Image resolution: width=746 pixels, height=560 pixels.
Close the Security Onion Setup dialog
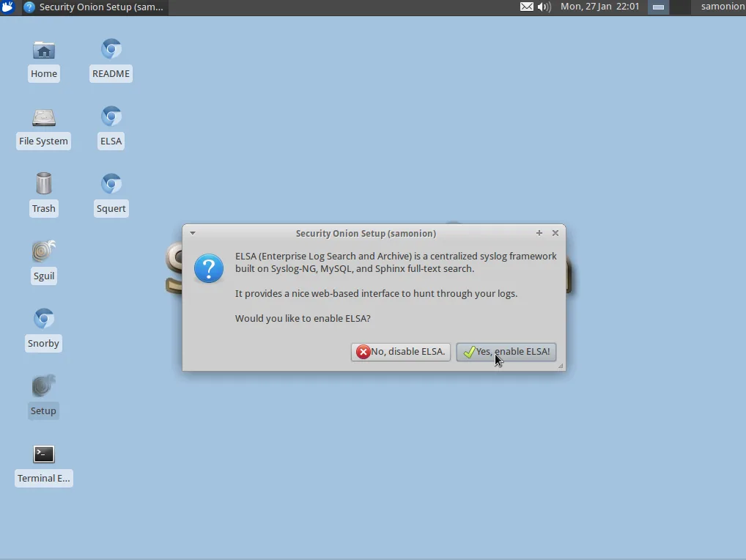[x=555, y=232]
